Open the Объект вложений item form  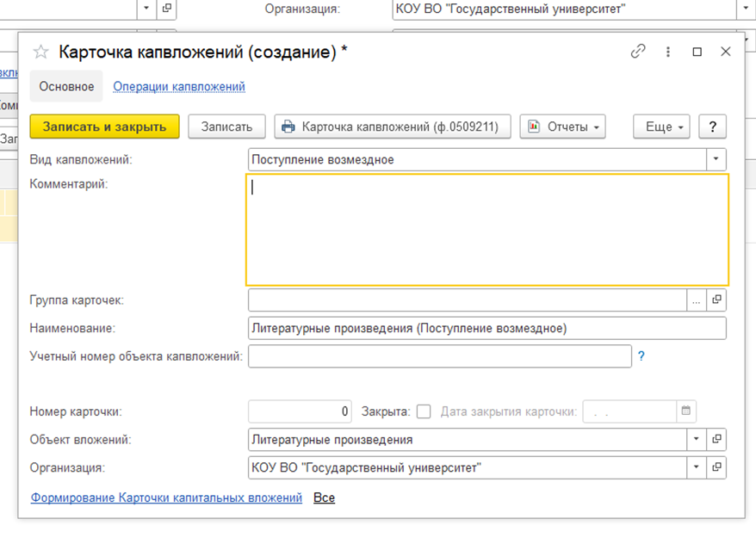pyautogui.click(x=716, y=440)
